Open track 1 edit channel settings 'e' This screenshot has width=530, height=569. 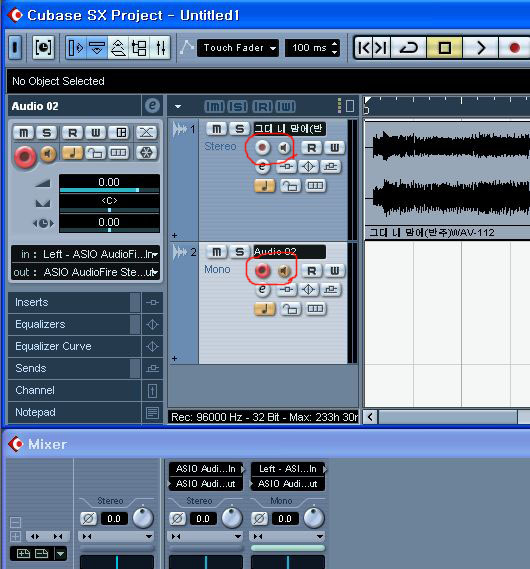point(262,167)
